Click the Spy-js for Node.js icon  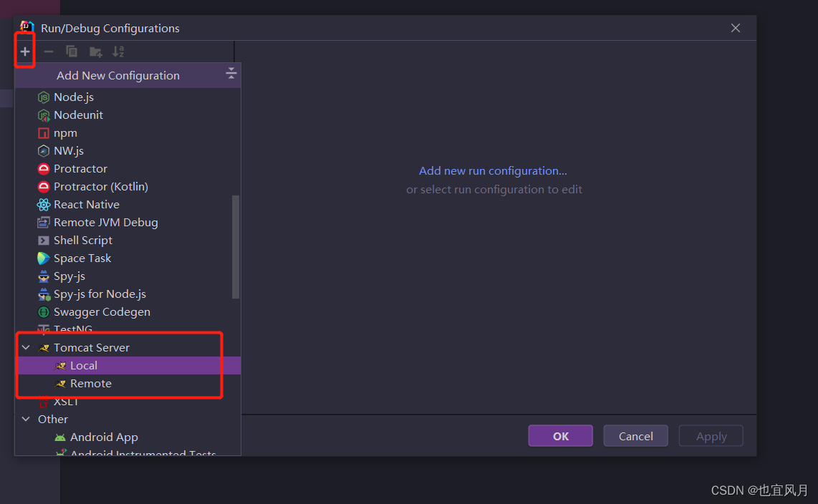[x=44, y=294]
